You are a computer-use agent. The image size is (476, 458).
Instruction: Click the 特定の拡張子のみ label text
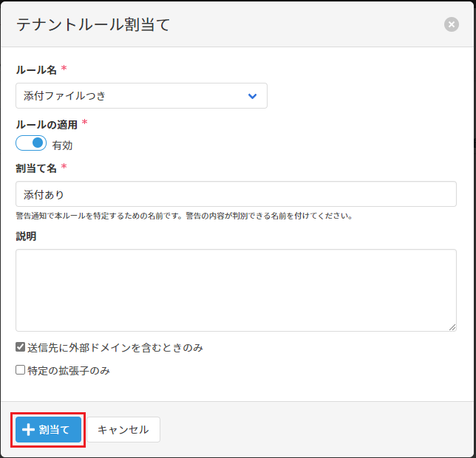[69, 371]
